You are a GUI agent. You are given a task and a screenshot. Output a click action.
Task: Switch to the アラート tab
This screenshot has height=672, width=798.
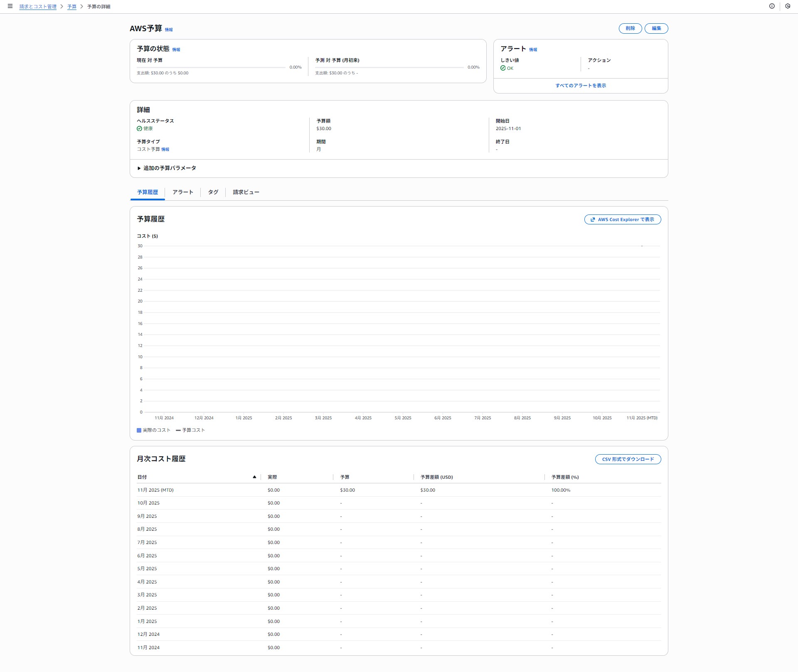click(x=183, y=192)
